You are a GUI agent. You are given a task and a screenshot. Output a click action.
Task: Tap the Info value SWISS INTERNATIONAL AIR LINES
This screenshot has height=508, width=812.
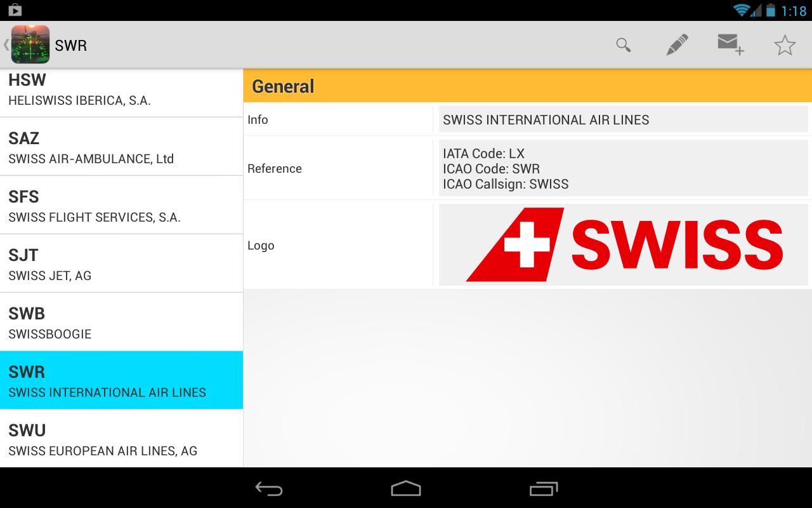(546, 119)
